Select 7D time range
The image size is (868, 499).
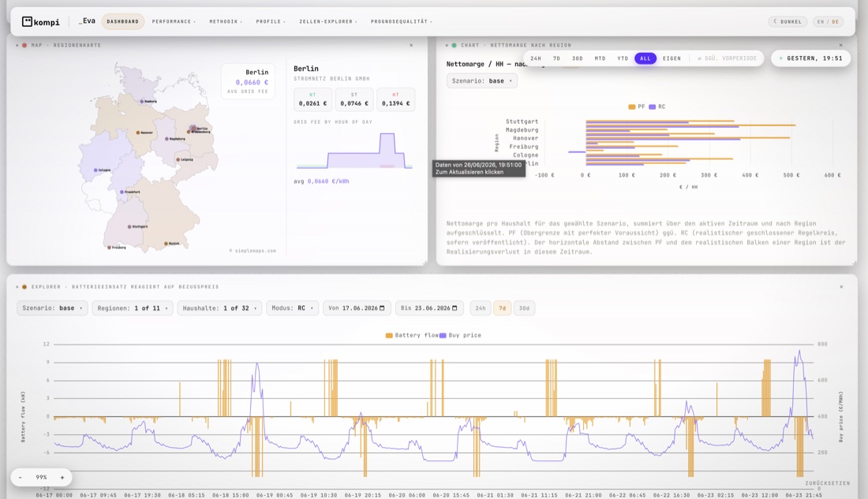click(x=556, y=58)
